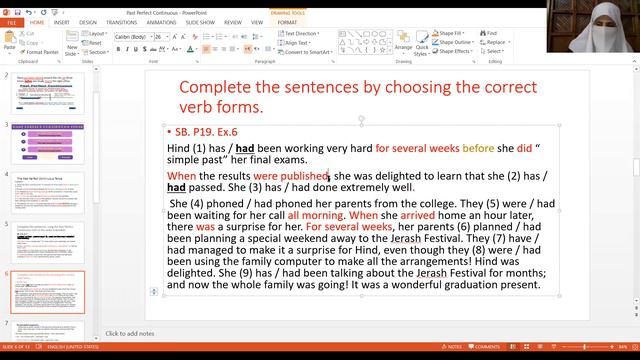This screenshot has height=360, width=640.
Task: Open Quick Styles gallery
Action: click(x=422, y=43)
